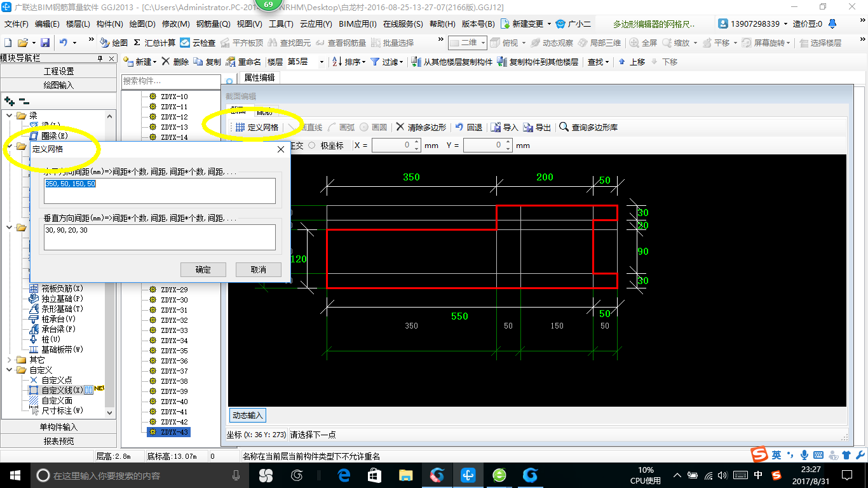Click 新建 to create a new component

[x=139, y=62]
